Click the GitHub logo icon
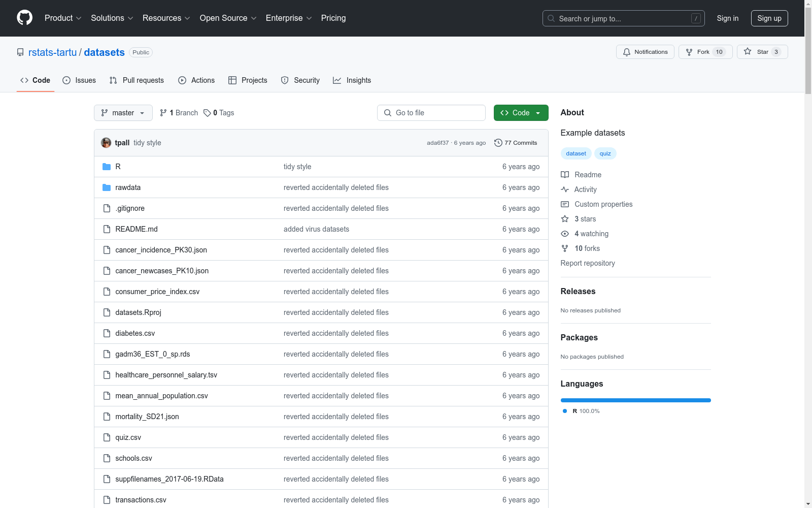 pyautogui.click(x=24, y=18)
